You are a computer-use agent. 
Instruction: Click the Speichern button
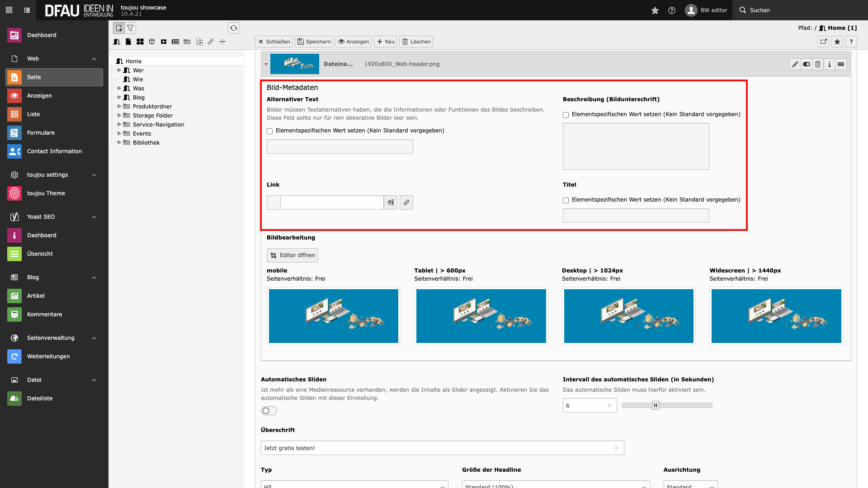(314, 42)
